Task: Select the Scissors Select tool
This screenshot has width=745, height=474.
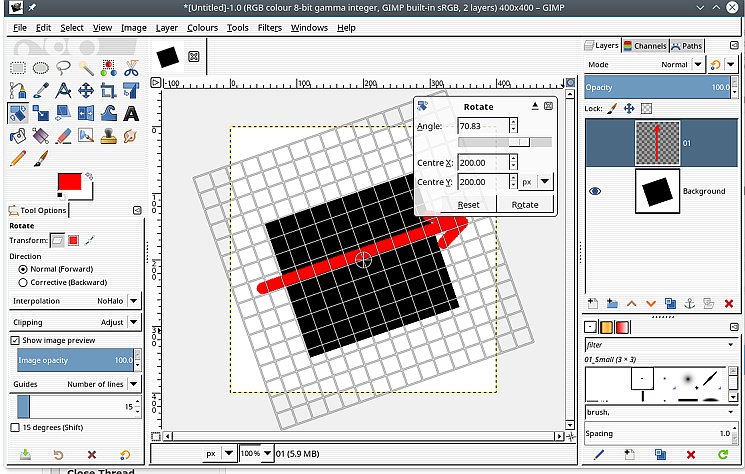Action: [x=132, y=68]
